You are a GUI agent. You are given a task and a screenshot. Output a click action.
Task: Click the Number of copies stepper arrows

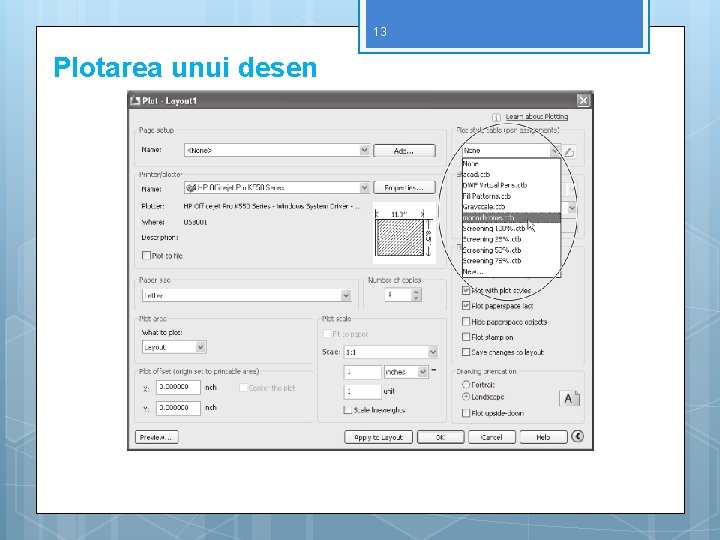pyautogui.click(x=416, y=295)
